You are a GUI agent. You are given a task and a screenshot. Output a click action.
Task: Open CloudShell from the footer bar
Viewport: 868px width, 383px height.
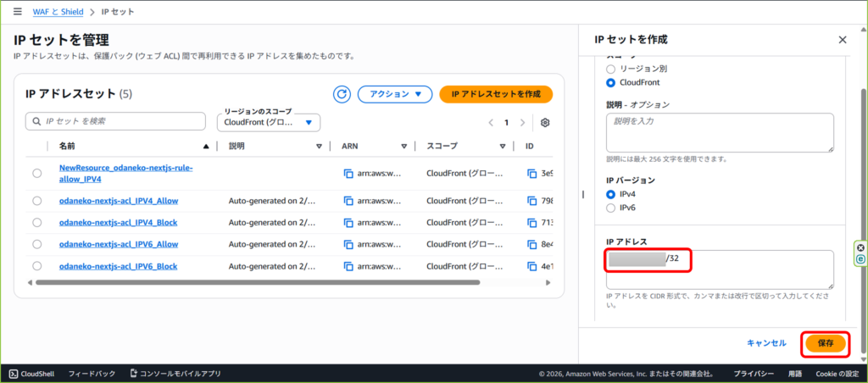pyautogui.click(x=31, y=373)
